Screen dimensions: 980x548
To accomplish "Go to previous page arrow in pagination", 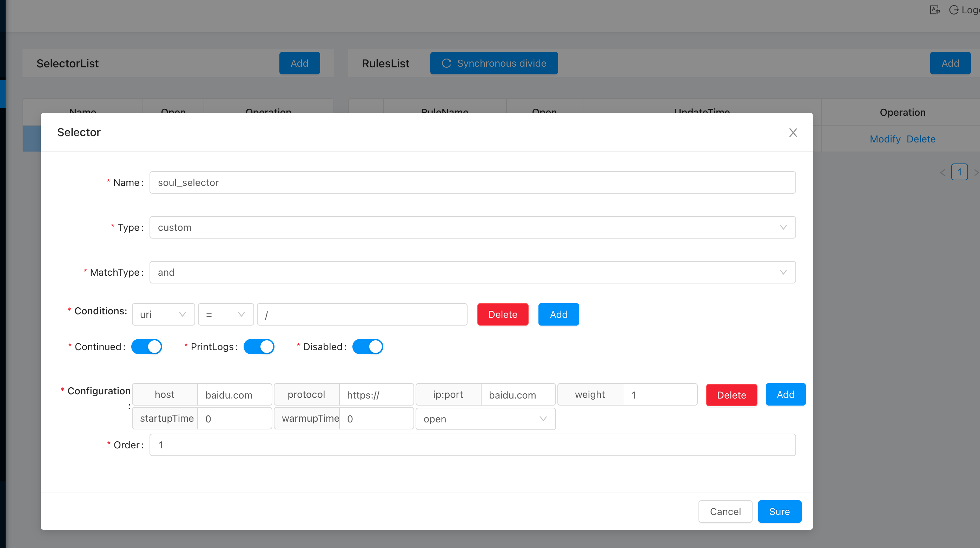I will pyautogui.click(x=943, y=172).
